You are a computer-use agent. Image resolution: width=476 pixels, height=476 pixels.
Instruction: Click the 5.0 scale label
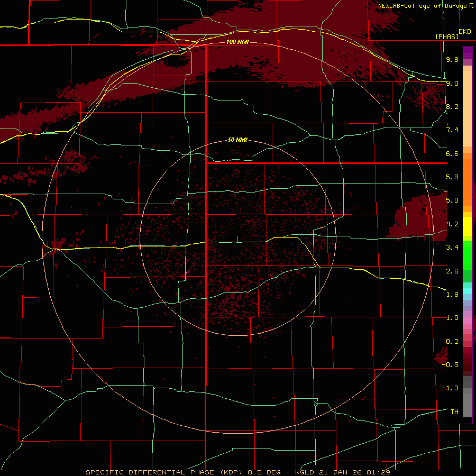point(452,200)
